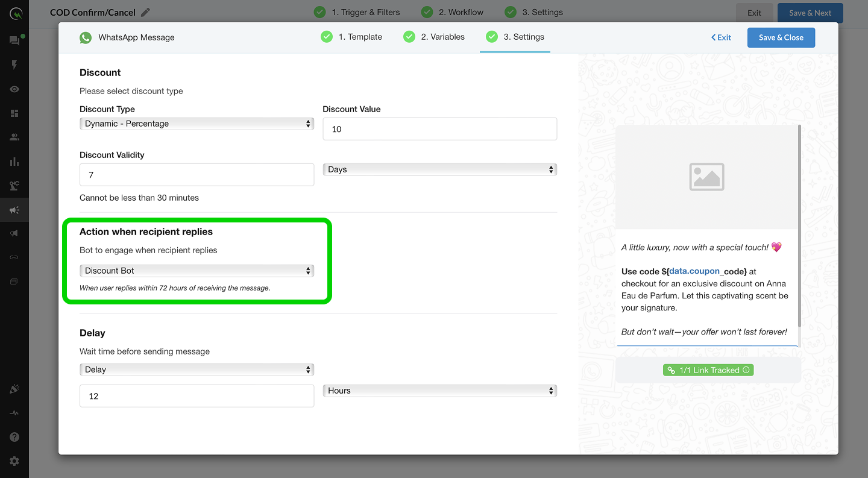Screen dimensions: 868x478
Task: Click the help question mark icon in the sidebar
Action: (14, 437)
